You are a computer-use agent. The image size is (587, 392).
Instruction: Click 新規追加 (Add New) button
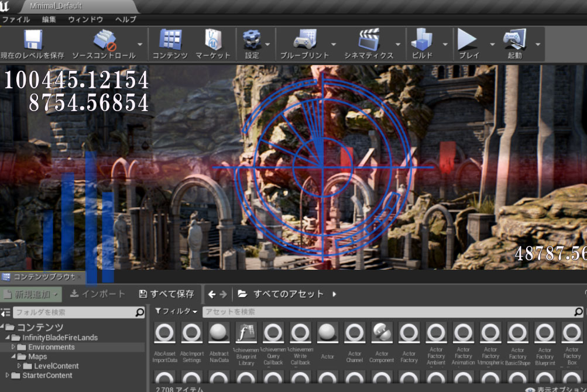(32, 294)
